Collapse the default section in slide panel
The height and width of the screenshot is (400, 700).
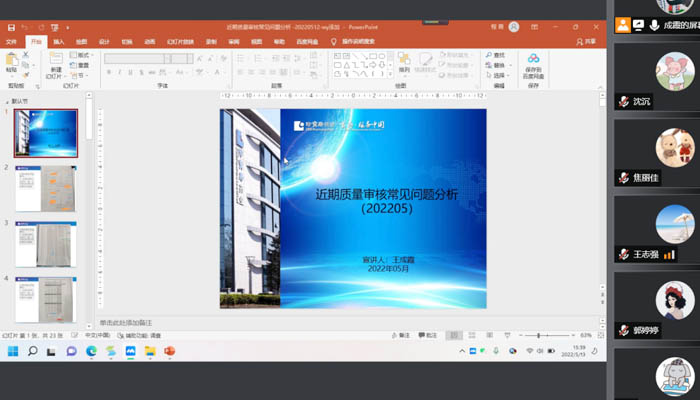[x=7, y=102]
